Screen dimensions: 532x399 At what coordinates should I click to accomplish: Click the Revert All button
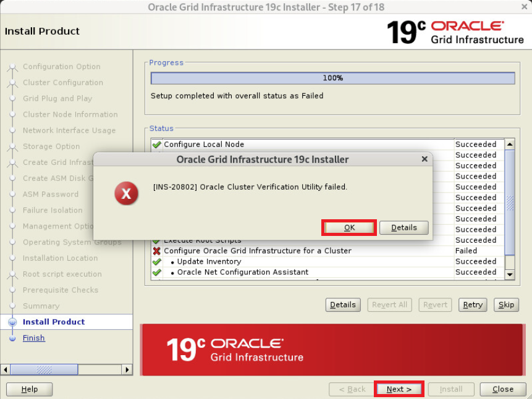coord(389,304)
